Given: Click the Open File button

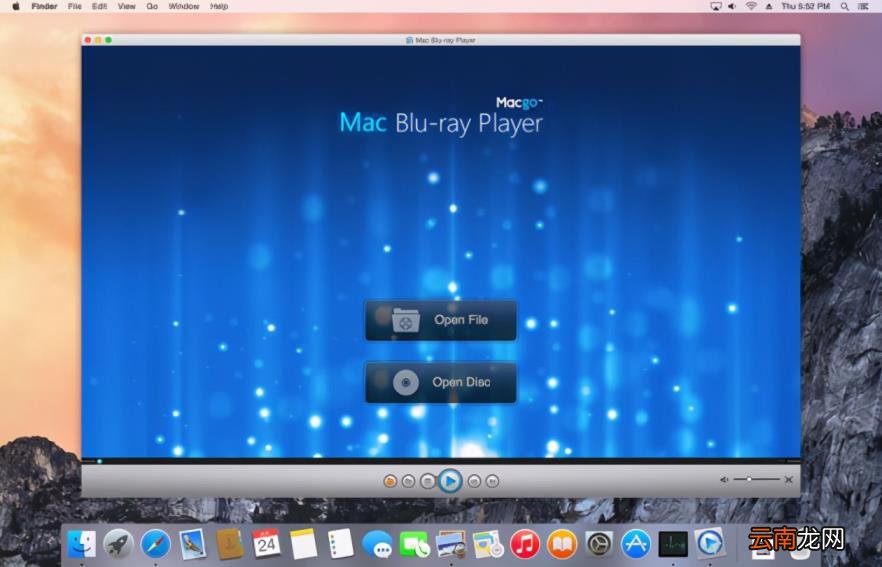Looking at the screenshot, I should pyautogui.click(x=440, y=320).
